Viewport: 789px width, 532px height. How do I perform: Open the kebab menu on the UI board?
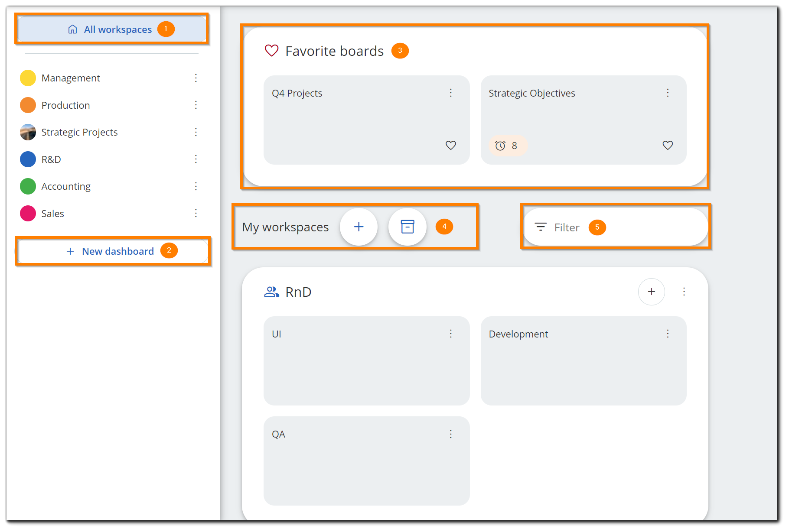450,334
